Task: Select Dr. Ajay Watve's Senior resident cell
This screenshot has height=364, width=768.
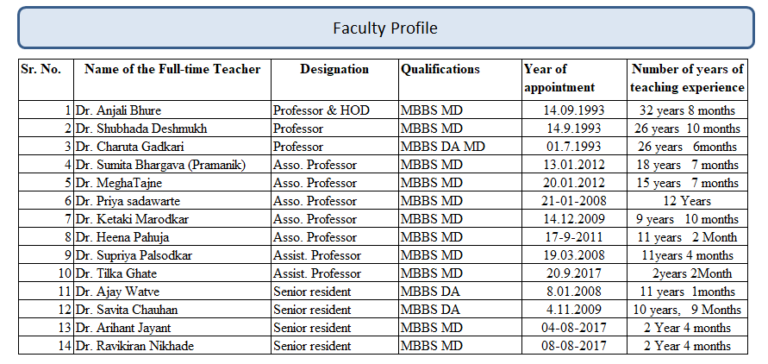Action: (x=335, y=291)
